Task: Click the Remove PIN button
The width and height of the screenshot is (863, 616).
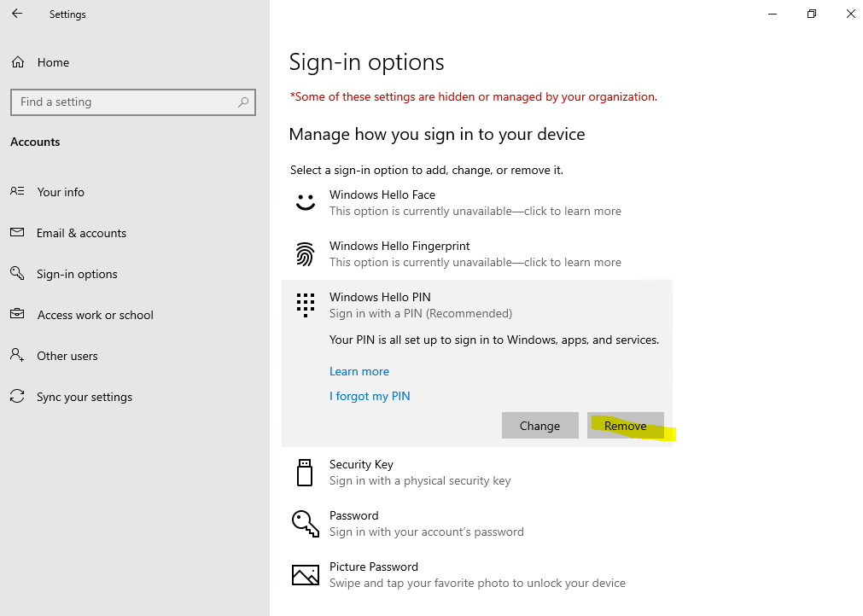Action: tap(625, 426)
